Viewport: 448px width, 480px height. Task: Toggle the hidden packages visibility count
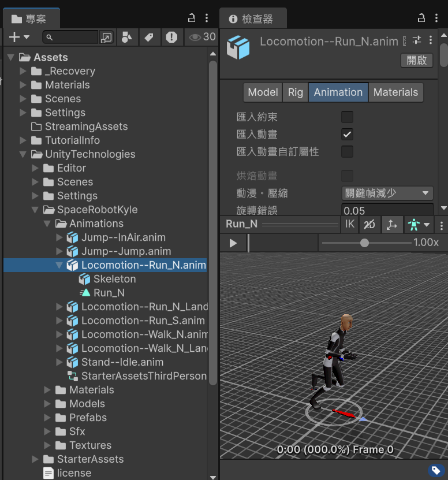202,37
